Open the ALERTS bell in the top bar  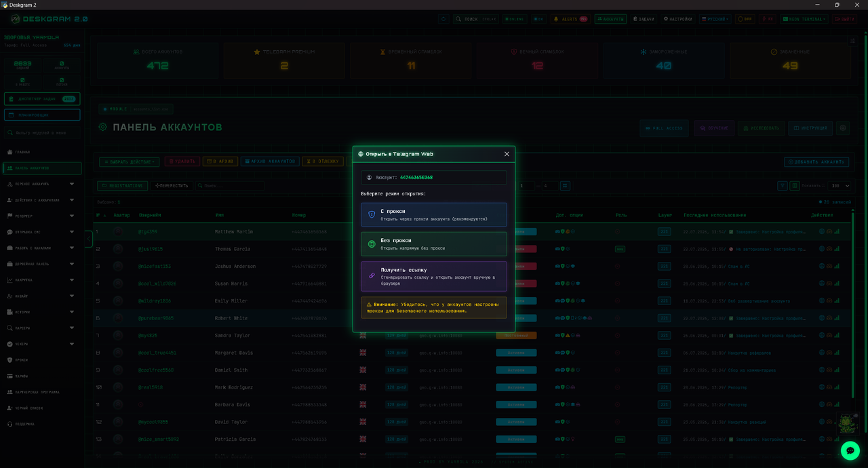[x=570, y=19]
